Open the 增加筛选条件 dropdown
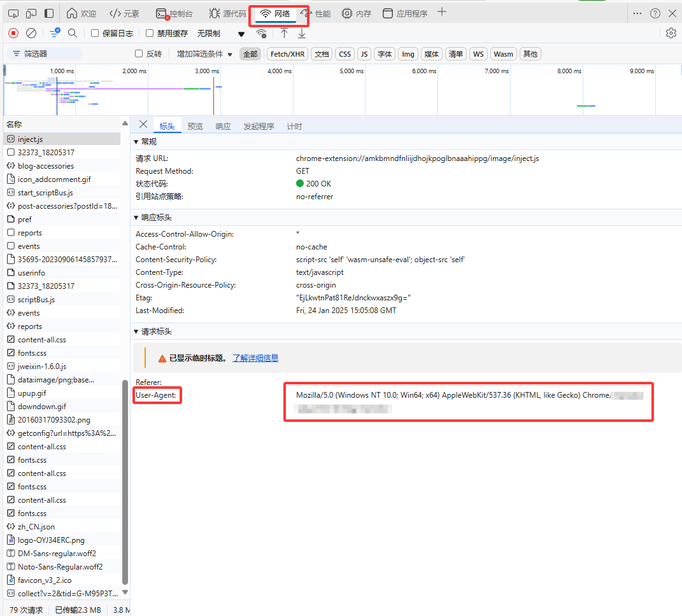 click(x=204, y=54)
